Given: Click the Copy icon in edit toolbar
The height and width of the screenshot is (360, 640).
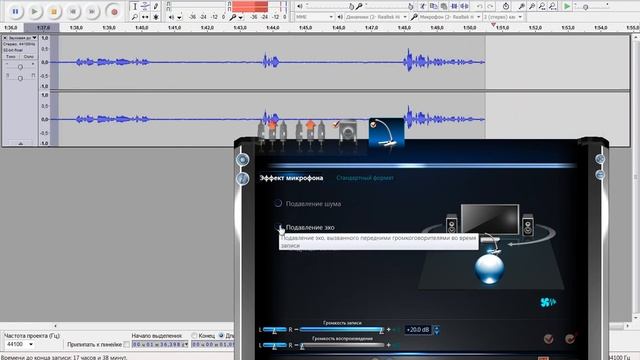Looking at the screenshot, I should [x=433, y=6].
